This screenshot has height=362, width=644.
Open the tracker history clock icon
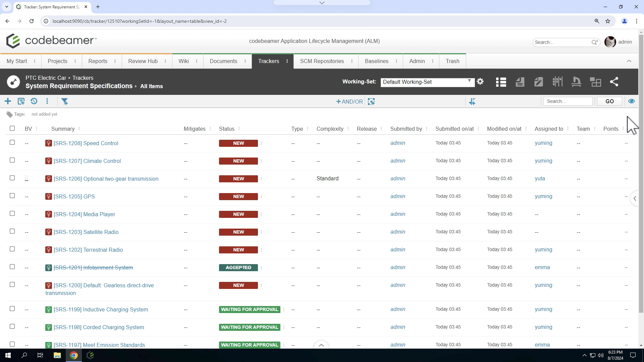coord(34,101)
